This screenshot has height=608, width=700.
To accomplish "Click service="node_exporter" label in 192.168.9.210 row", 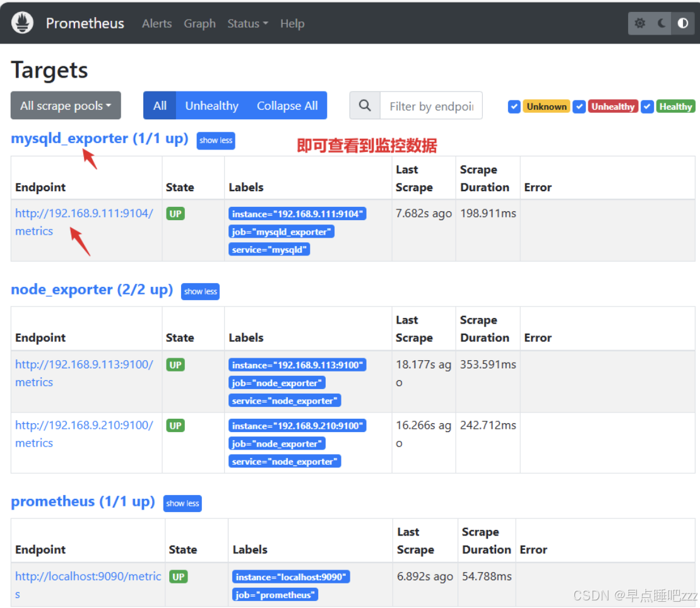I will click(x=285, y=462).
